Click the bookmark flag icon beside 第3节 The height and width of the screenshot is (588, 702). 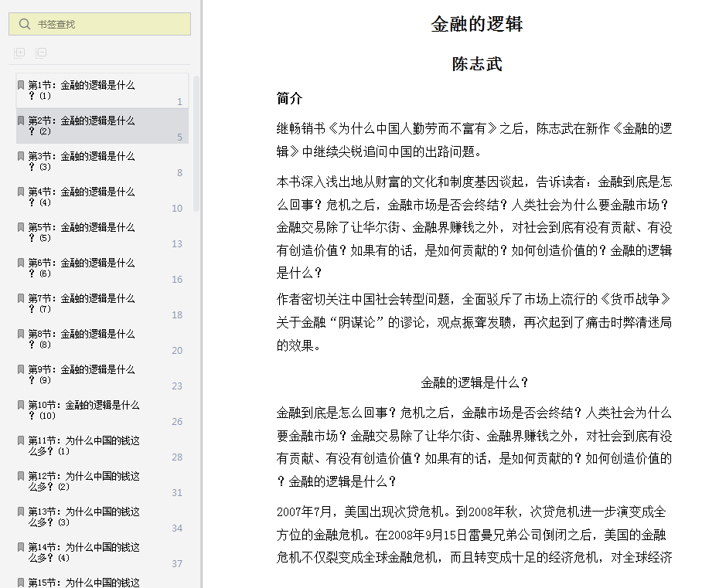(x=21, y=156)
